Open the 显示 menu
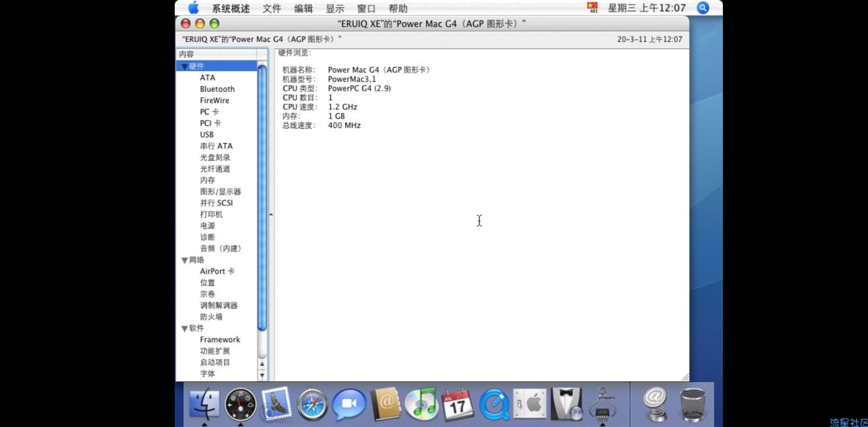Viewport: 868px width, 427px height. pyautogui.click(x=335, y=8)
